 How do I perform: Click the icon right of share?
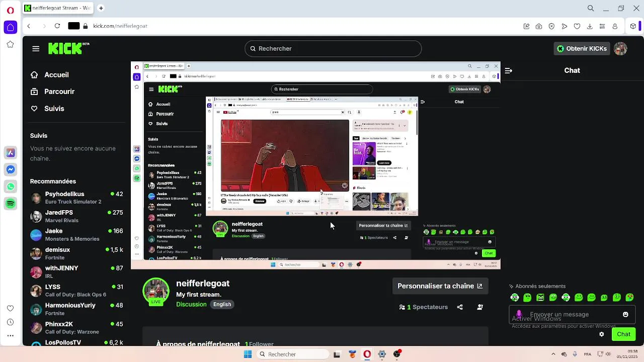point(480,307)
